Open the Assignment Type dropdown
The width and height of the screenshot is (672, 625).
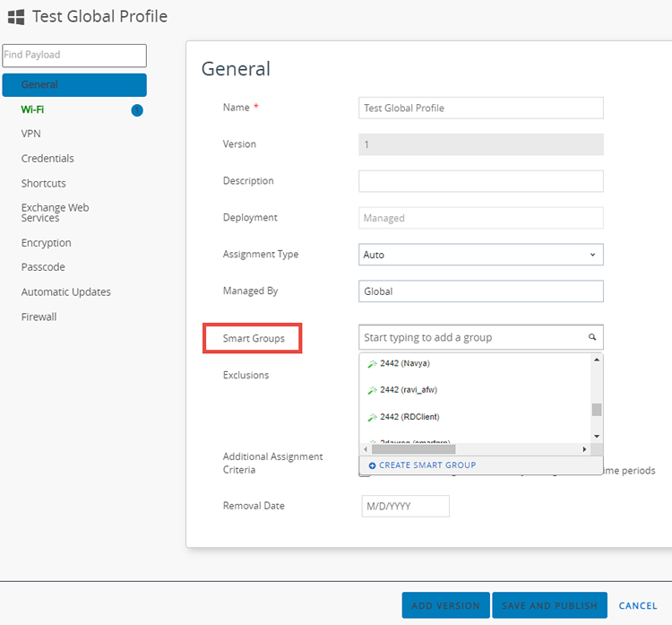[x=481, y=255]
